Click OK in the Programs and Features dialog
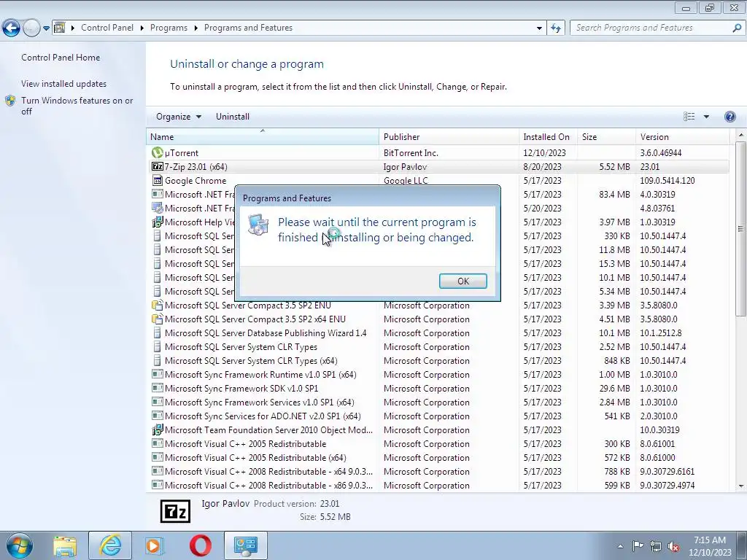This screenshot has width=747, height=560. [x=462, y=281]
